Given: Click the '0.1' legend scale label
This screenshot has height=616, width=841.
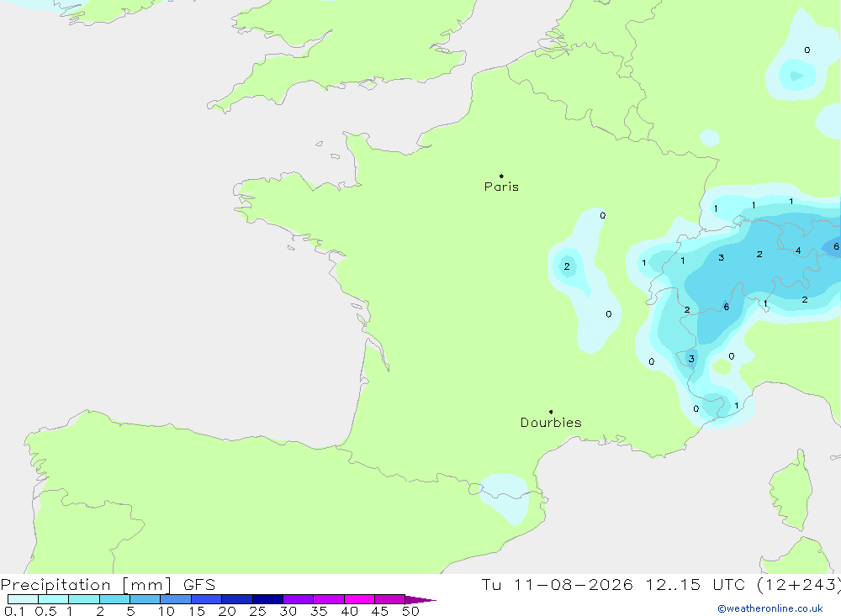Looking at the screenshot, I should click(14, 611).
